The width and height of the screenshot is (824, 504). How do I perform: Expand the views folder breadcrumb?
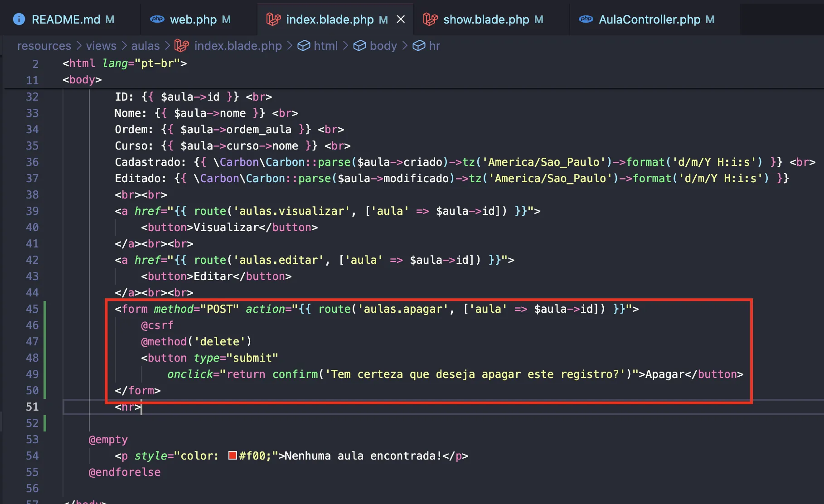pos(101,46)
